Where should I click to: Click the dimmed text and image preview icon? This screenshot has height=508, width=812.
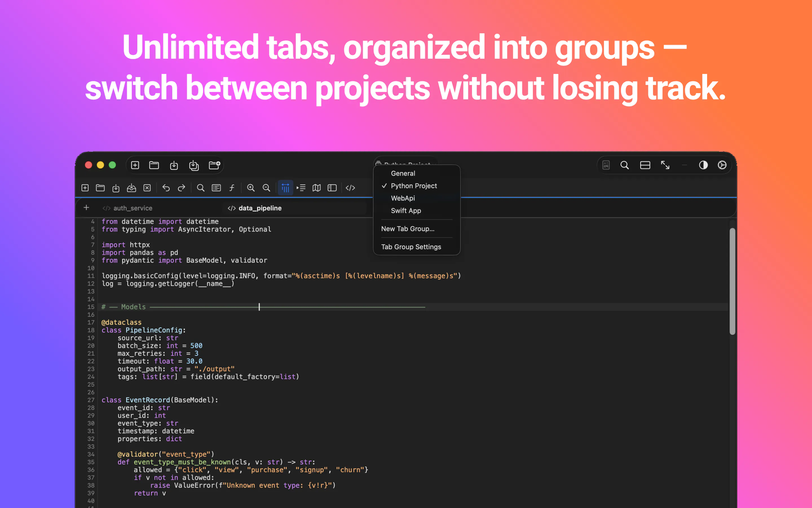click(x=606, y=165)
